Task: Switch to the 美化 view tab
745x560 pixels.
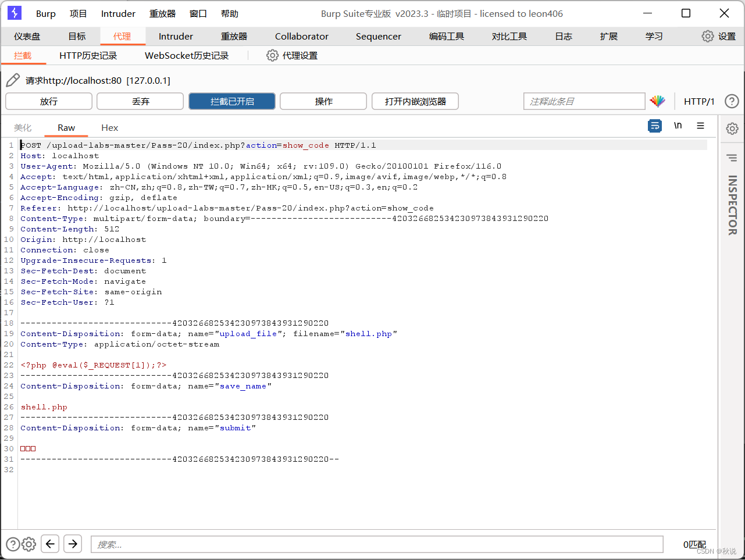Action: pos(23,127)
